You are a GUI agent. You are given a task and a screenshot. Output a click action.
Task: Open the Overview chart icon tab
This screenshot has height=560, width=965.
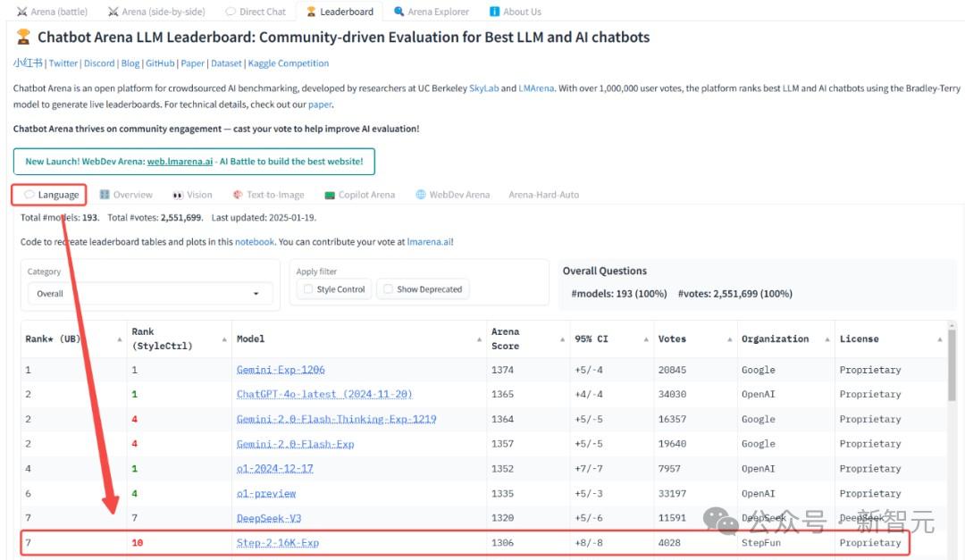pos(105,195)
